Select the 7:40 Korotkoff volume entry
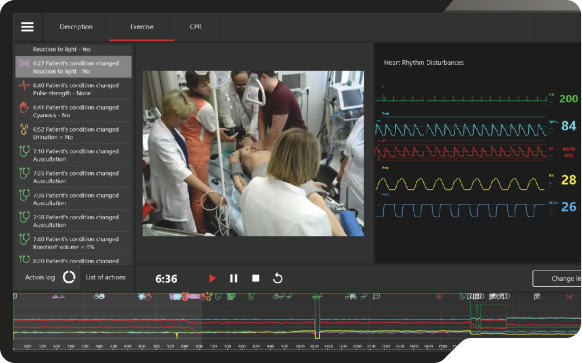582x363 pixels. pyautogui.click(x=73, y=242)
